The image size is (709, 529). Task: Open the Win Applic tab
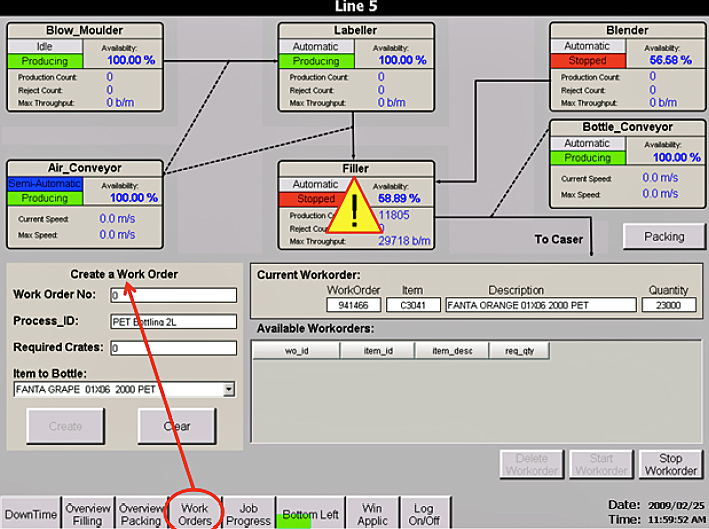[x=372, y=514]
